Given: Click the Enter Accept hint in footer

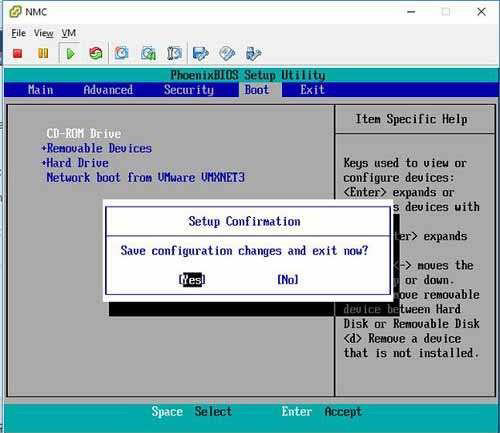Looking at the screenshot, I should coord(321,412).
